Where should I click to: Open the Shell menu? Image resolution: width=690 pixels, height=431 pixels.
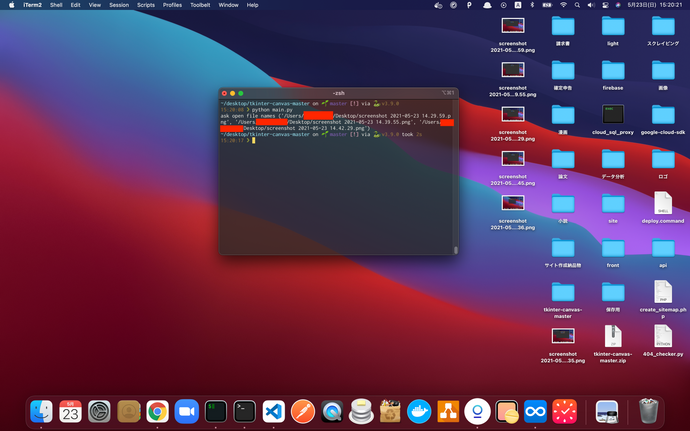[x=56, y=5]
